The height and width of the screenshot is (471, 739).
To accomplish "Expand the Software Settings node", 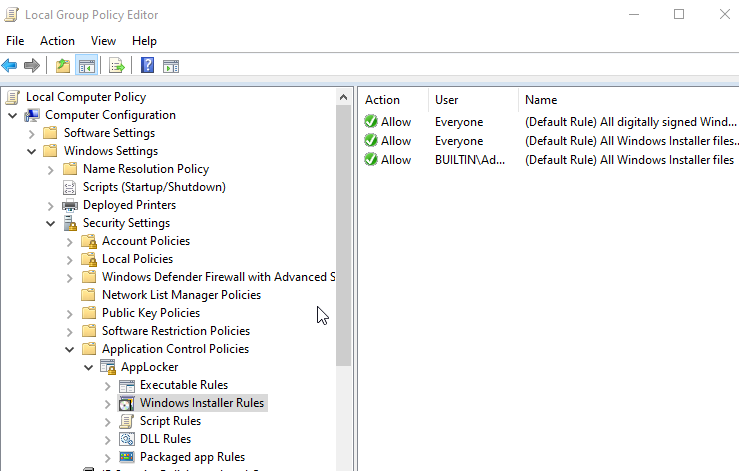I will point(32,134).
